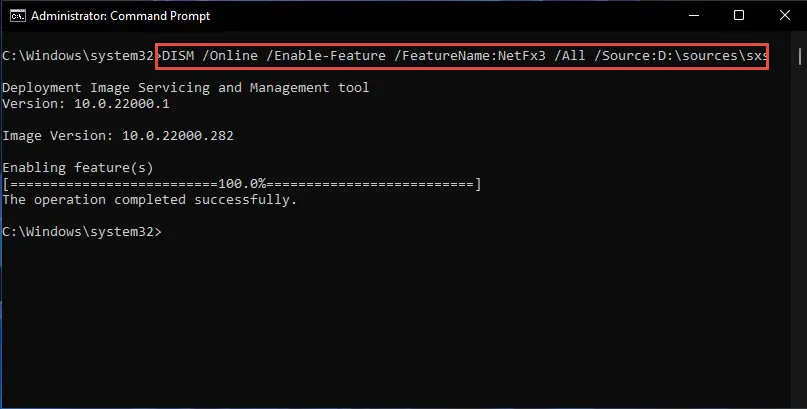Image resolution: width=807 pixels, height=409 pixels.
Task: Click the Administrator: Command Prompt title text
Action: (x=120, y=16)
